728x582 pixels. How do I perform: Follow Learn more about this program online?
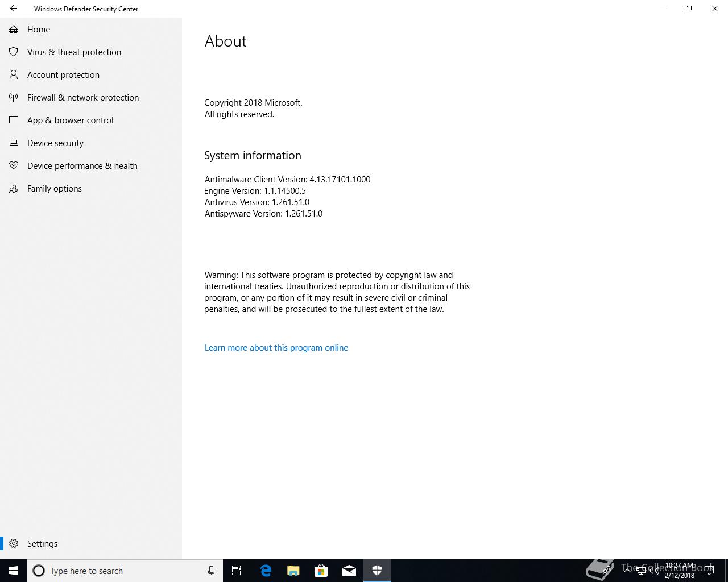[276, 348]
